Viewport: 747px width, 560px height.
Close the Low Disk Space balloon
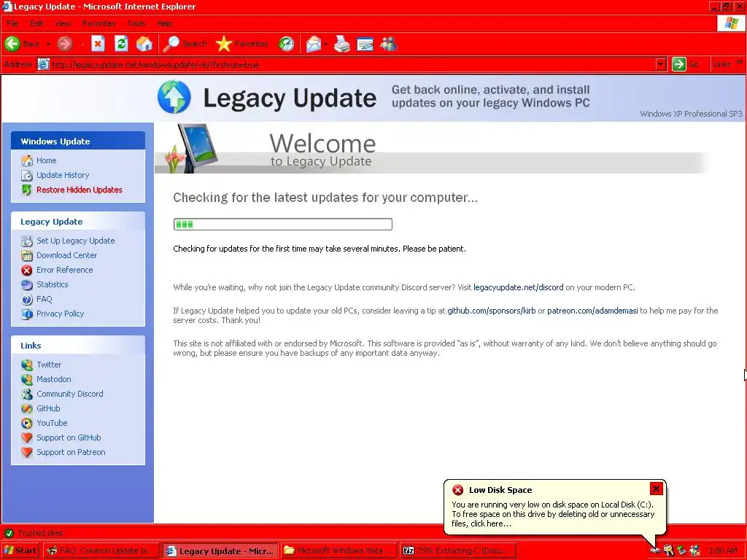pyautogui.click(x=656, y=489)
